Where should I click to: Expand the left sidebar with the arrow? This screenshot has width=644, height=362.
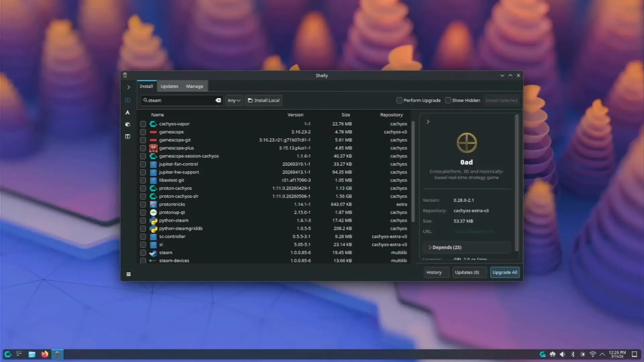pos(128,87)
